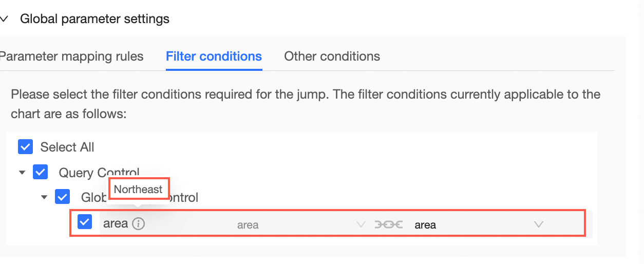The image size is (644, 264).
Task: Open the right-hand area parameter dropdown
Action: click(475, 224)
